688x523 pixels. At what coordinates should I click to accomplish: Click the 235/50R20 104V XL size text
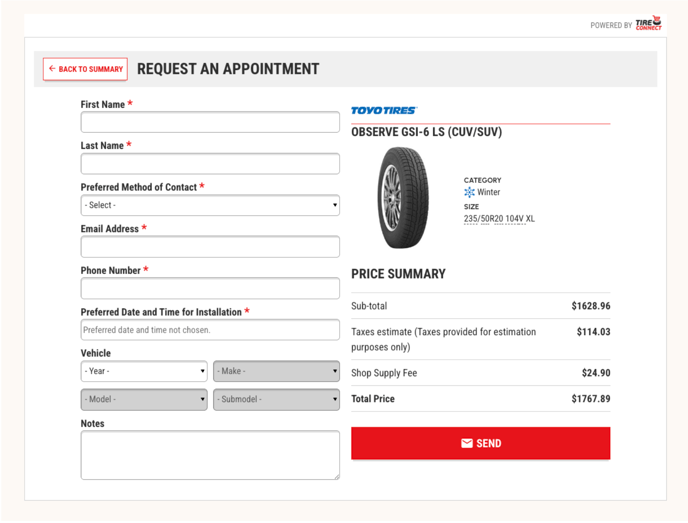(x=499, y=218)
